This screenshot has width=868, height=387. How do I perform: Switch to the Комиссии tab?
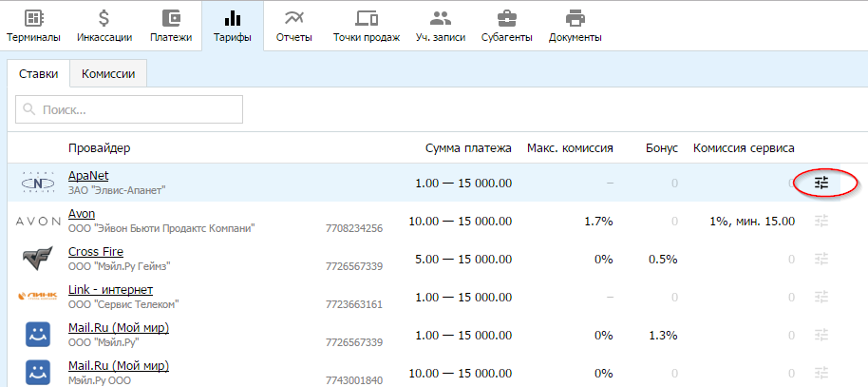(108, 74)
